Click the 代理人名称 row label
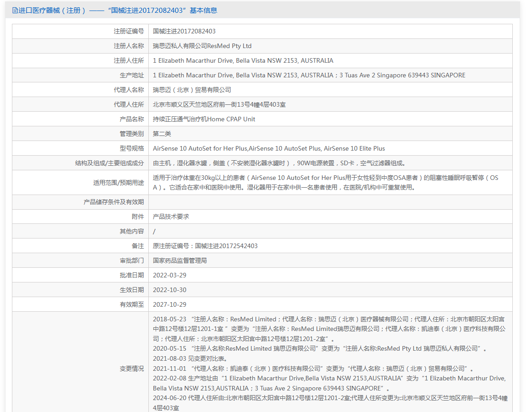This screenshot has height=412, width=532. [x=129, y=90]
